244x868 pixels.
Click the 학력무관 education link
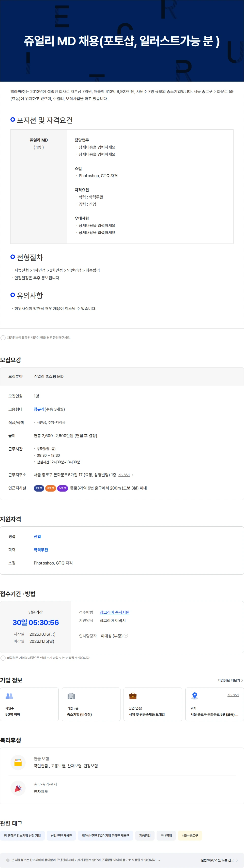click(x=41, y=550)
